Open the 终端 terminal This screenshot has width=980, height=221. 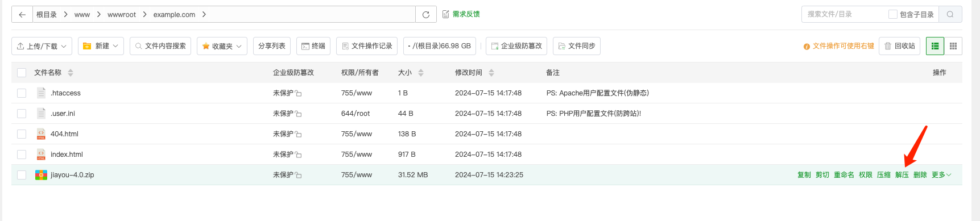coord(313,46)
